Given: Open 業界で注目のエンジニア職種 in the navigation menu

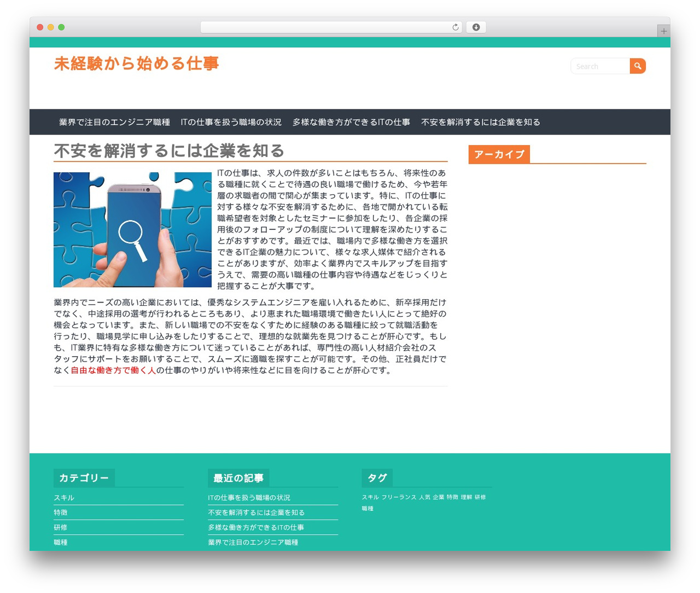Looking at the screenshot, I should (x=114, y=122).
